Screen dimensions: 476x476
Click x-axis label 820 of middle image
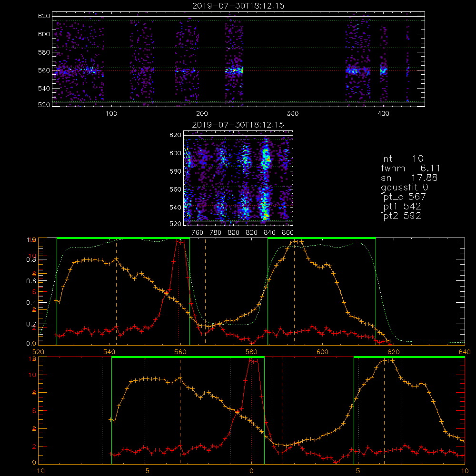pyautogui.click(x=252, y=233)
